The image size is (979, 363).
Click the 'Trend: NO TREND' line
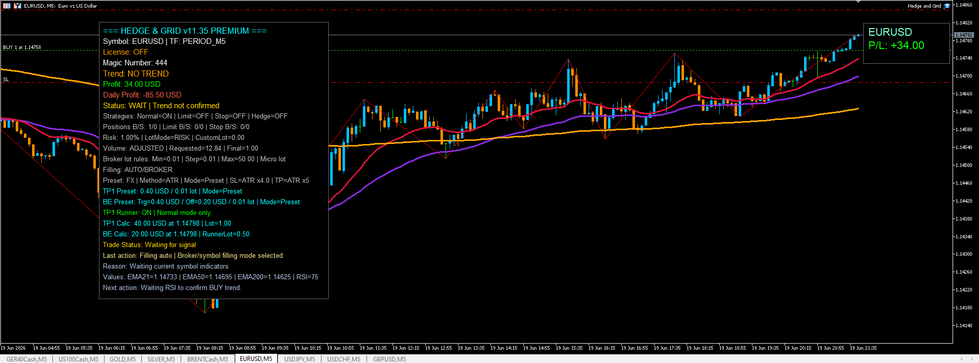click(135, 74)
